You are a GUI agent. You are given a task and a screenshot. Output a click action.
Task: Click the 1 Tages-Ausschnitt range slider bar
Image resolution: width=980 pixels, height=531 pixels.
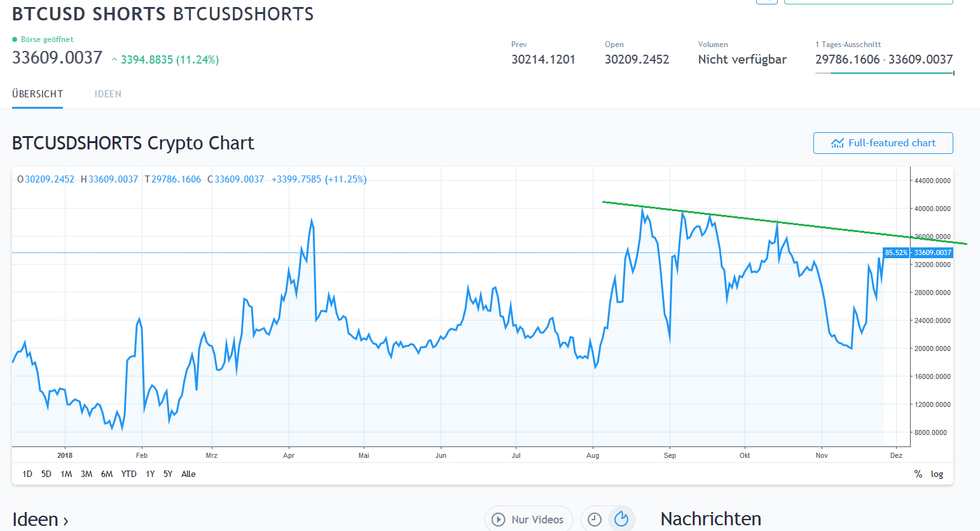pos(884,72)
